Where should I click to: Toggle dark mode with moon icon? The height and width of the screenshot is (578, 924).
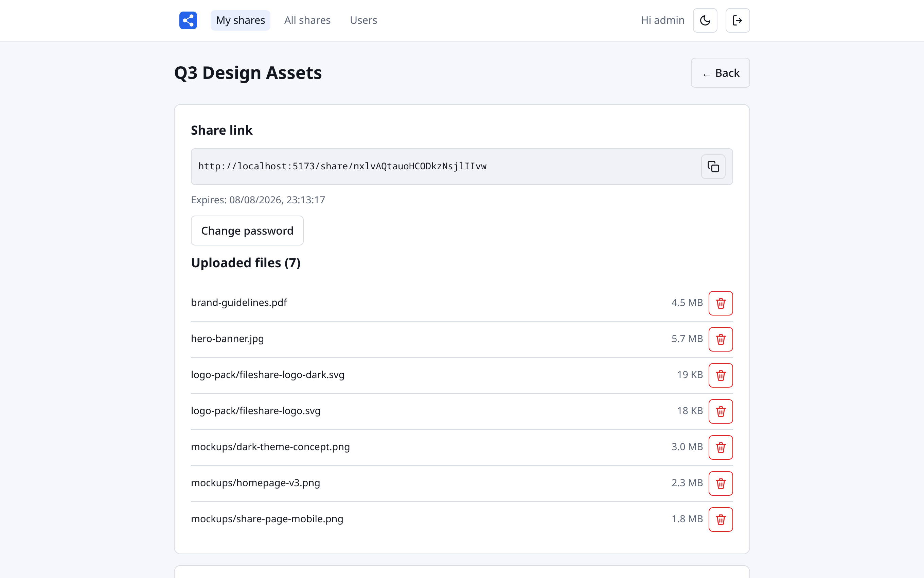tap(705, 20)
